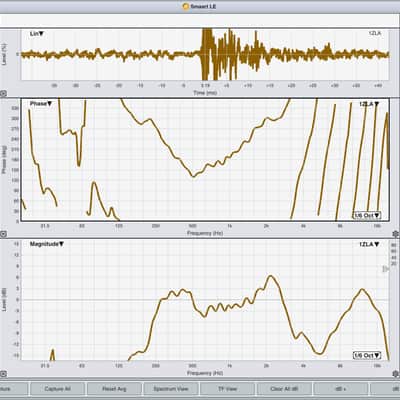Click circle icon below the magnitude pane
The image size is (400, 400).
3,373
